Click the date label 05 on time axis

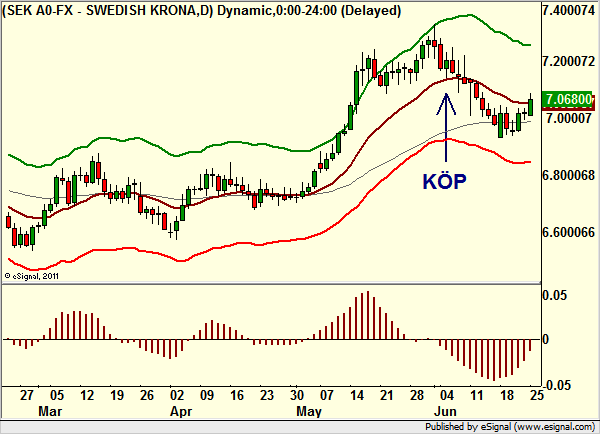[x=57, y=395]
